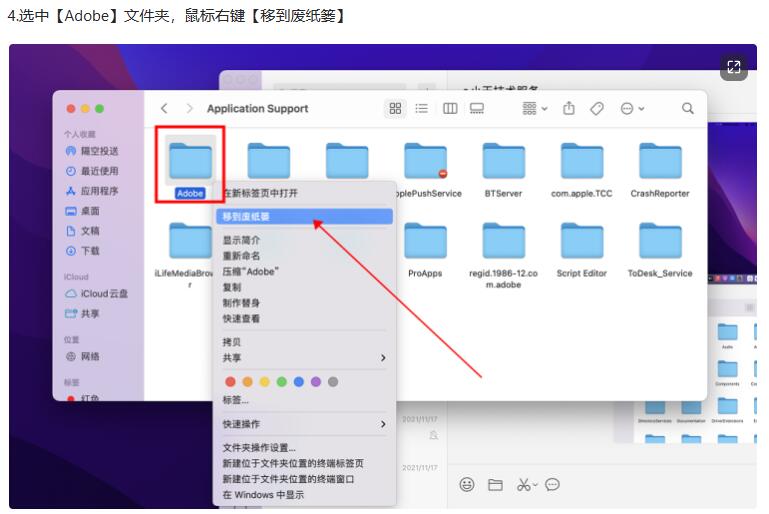Switch Finder to icon grid view
The height and width of the screenshot is (514, 769).
click(x=395, y=109)
